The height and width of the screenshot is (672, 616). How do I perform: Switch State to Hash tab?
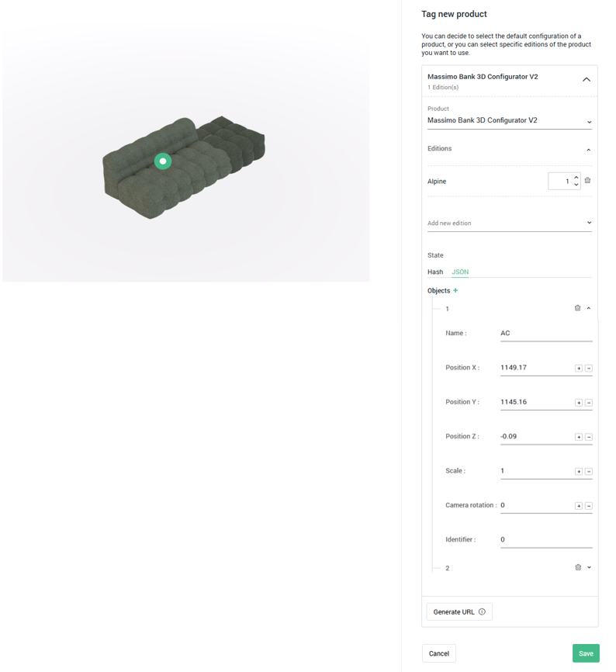[x=435, y=272]
